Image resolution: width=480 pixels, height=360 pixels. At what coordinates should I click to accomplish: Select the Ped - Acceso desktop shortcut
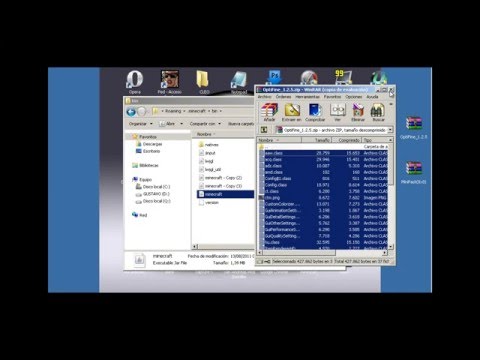pyautogui.click(x=170, y=82)
